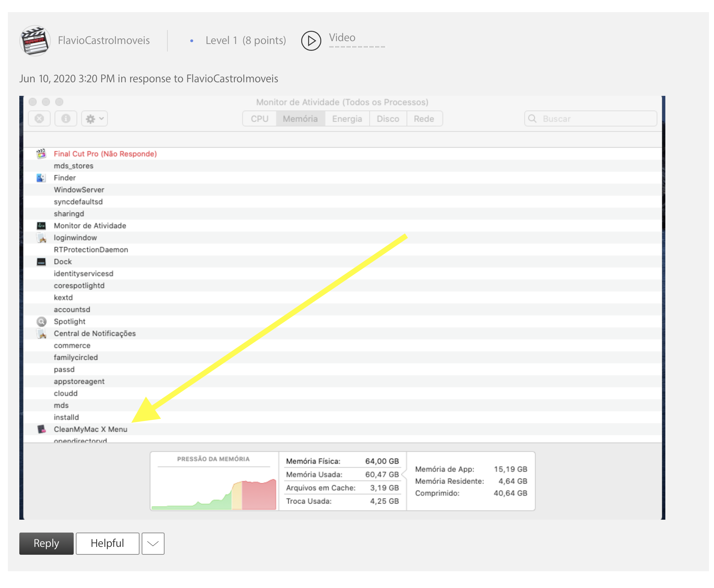This screenshot has width=714, height=588.
Task: Play the Video link icon
Action: click(x=311, y=41)
